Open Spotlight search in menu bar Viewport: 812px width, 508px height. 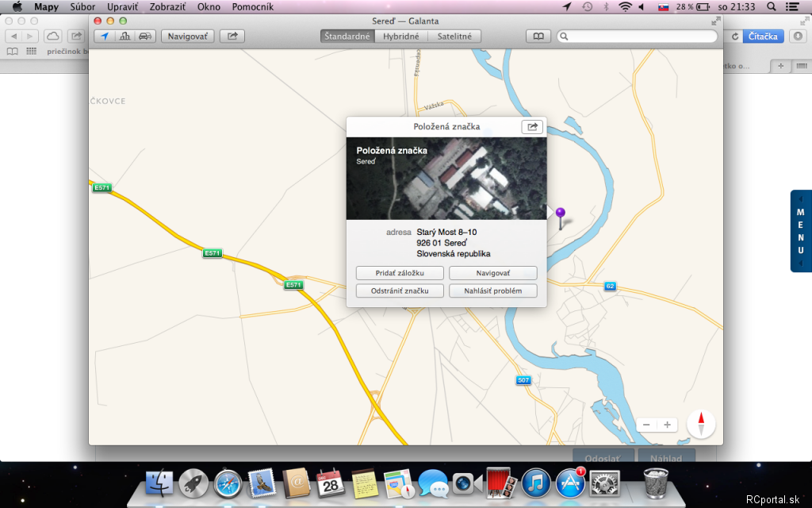771,6
